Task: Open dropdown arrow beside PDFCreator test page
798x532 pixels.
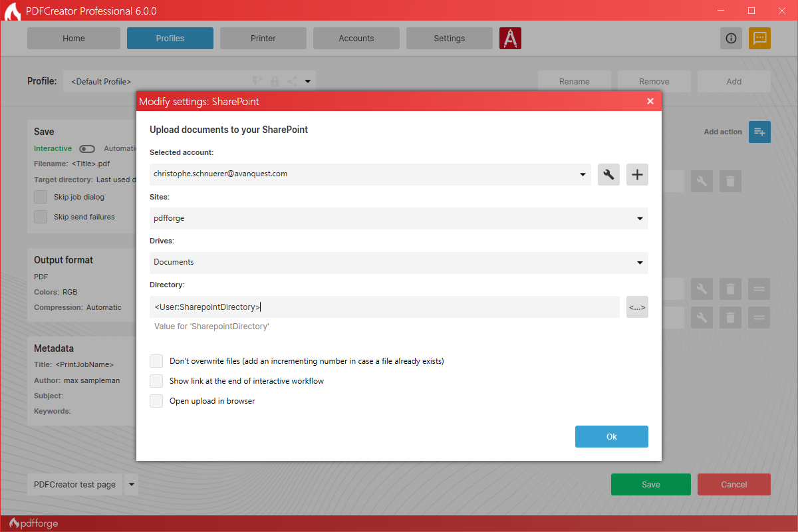Action: coord(131,485)
